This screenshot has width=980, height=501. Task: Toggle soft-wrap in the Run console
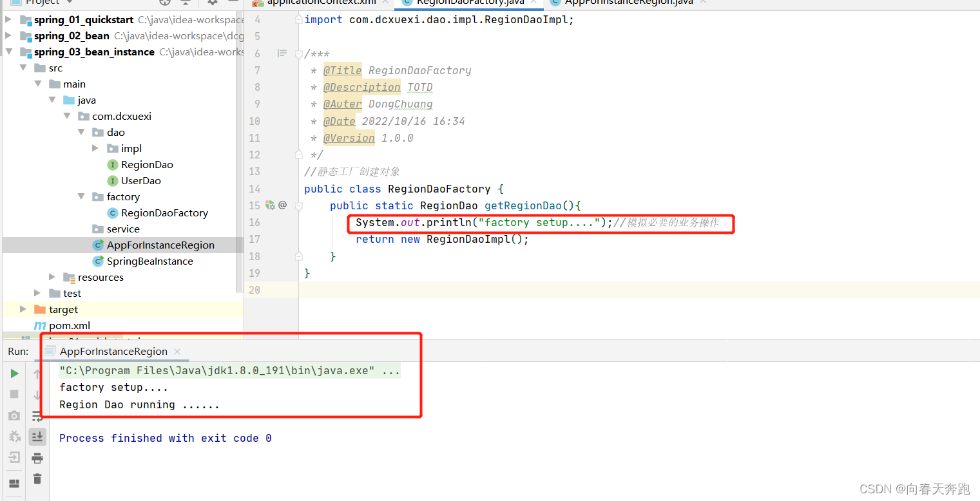point(37,416)
